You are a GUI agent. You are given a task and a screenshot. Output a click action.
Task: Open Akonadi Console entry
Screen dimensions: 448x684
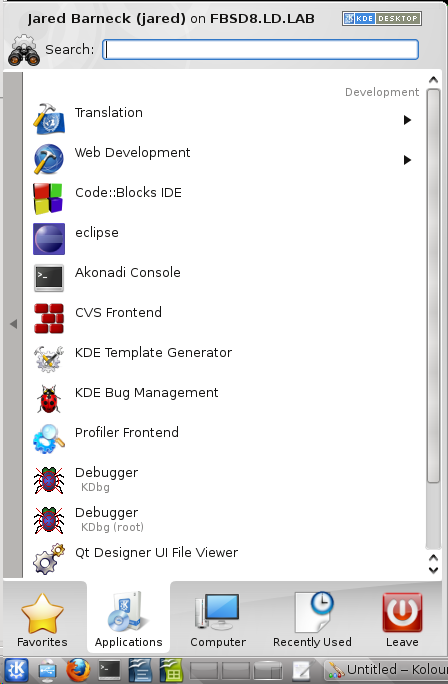point(225,279)
